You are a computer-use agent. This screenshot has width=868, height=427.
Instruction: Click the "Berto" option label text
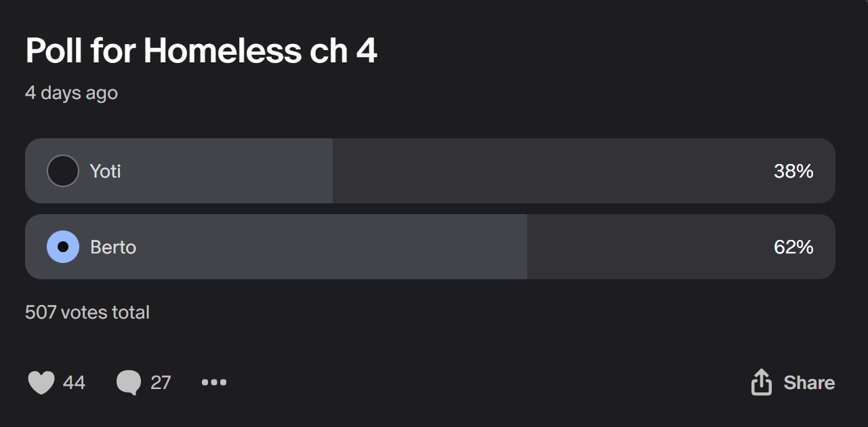113,247
